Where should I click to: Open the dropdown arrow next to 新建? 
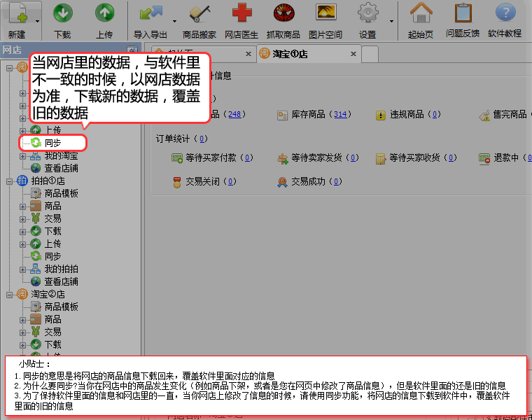pos(37,22)
